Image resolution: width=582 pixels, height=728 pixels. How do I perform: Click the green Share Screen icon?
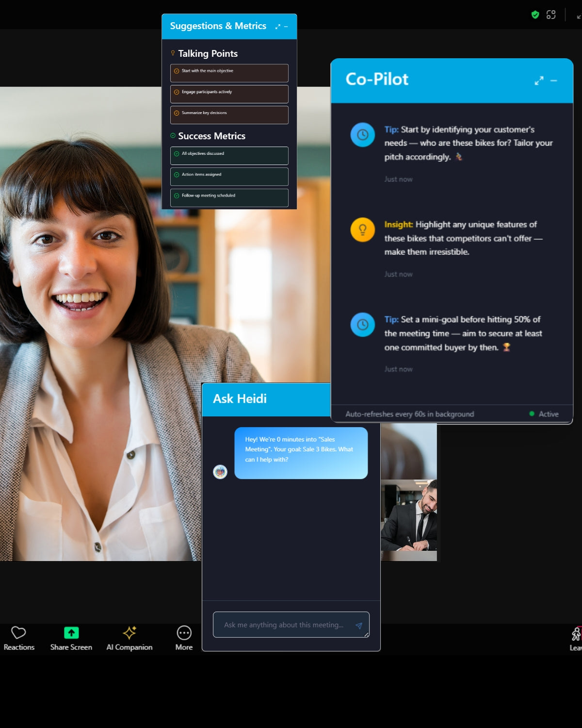click(x=71, y=633)
